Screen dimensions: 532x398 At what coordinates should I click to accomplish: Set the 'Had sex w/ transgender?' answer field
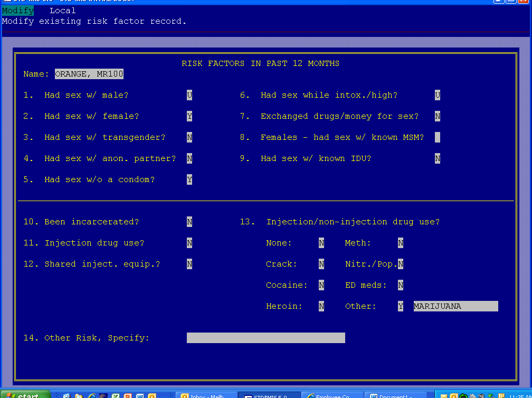(x=189, y=137)
